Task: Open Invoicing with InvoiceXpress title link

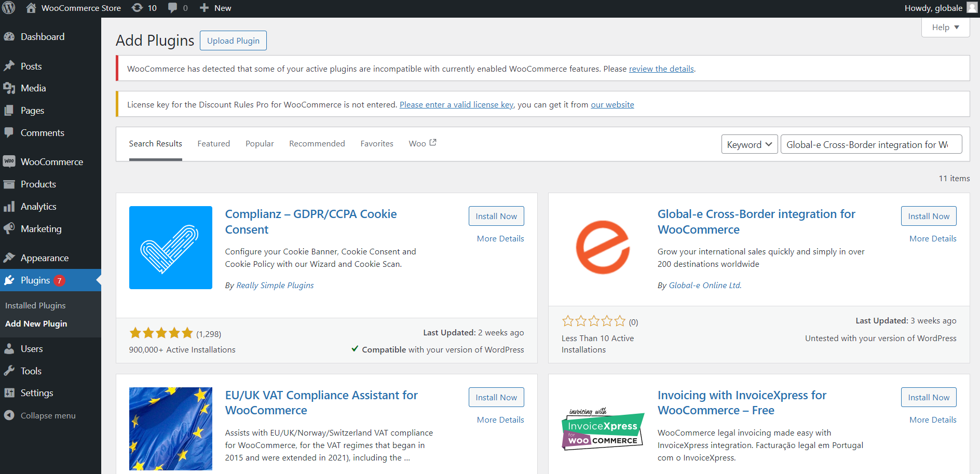Action: coord(742,403)
